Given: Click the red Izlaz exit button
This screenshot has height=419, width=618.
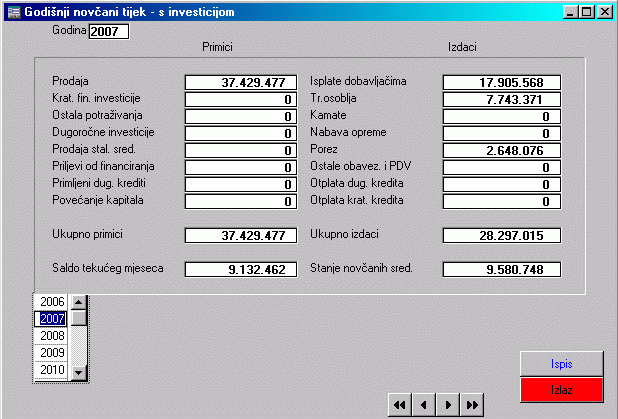Looking at the screenshot, I should pyautogui.click(x=562, y=389).
